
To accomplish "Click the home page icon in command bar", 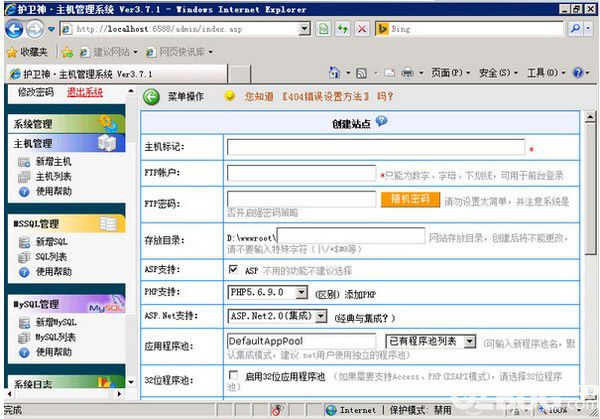I will click(334, 73).
